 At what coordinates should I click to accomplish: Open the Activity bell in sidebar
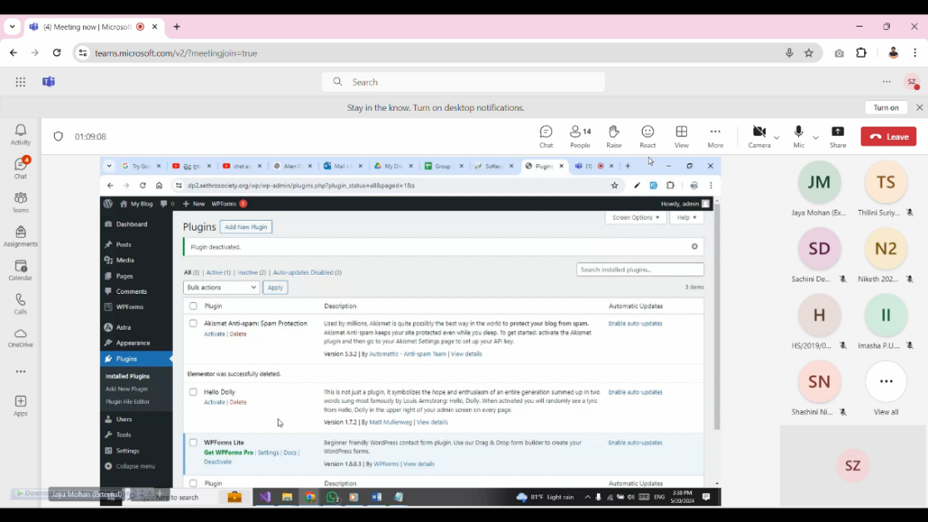click(x=20, y=135)
